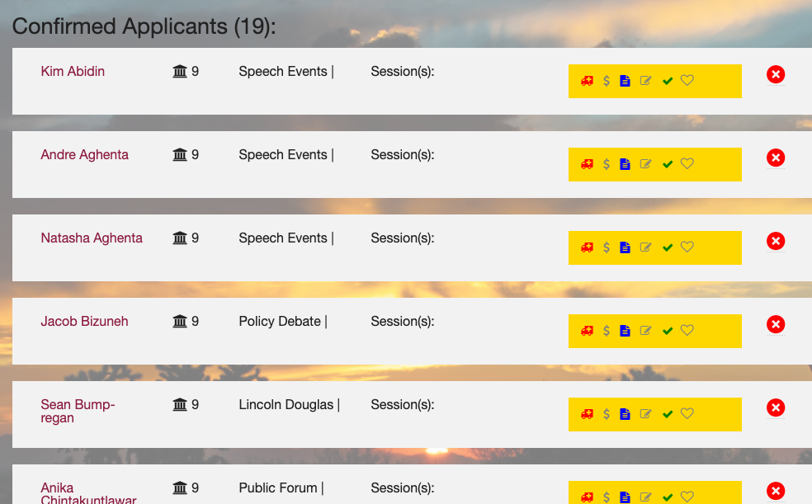
Task: Click the heart icon for Natasha Aghenta
Action: (687, 247)
